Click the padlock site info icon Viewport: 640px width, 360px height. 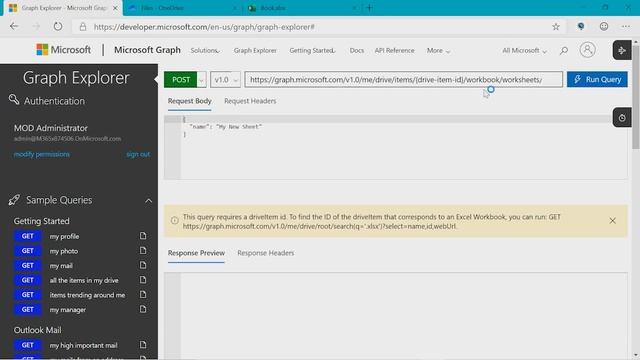pos(83,27)
